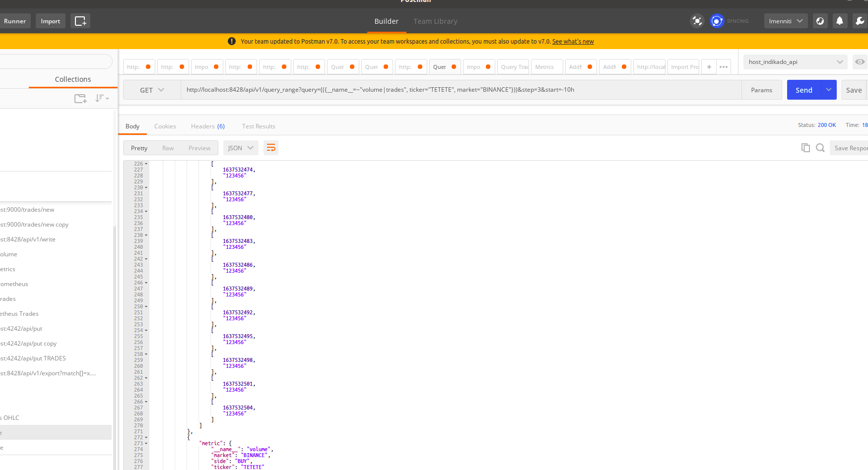Image resolution: width=868 pixels, height=470 pixels.
Task: Switch to Team Library tab
Action: [435, 21]
